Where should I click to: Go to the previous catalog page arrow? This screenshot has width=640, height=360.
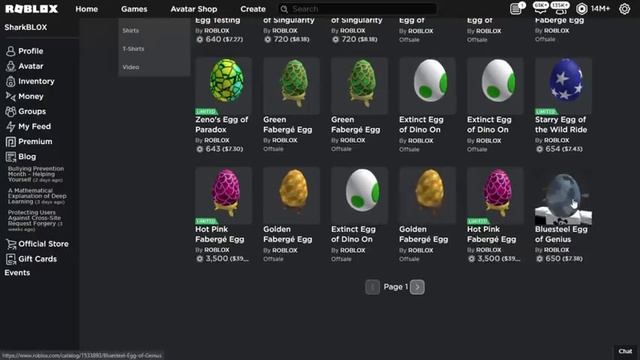[x=372, y=287]
